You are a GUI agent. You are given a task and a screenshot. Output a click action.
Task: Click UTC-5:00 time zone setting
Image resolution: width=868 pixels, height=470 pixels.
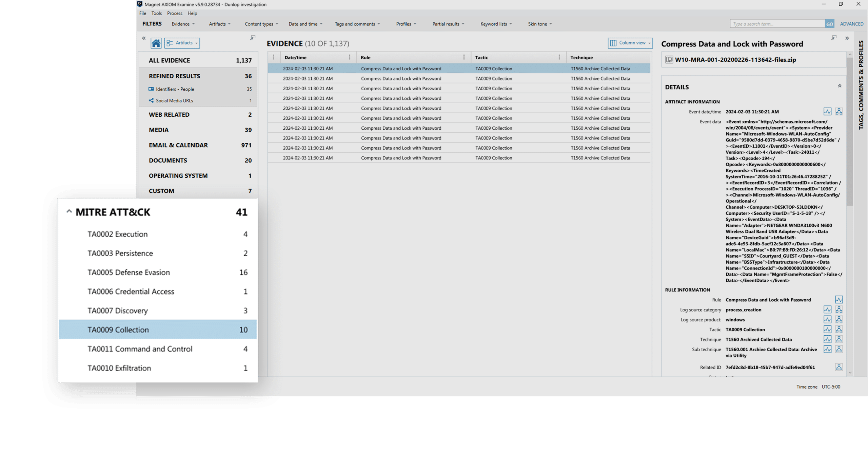pyautogui.click(x=831, y=387)
